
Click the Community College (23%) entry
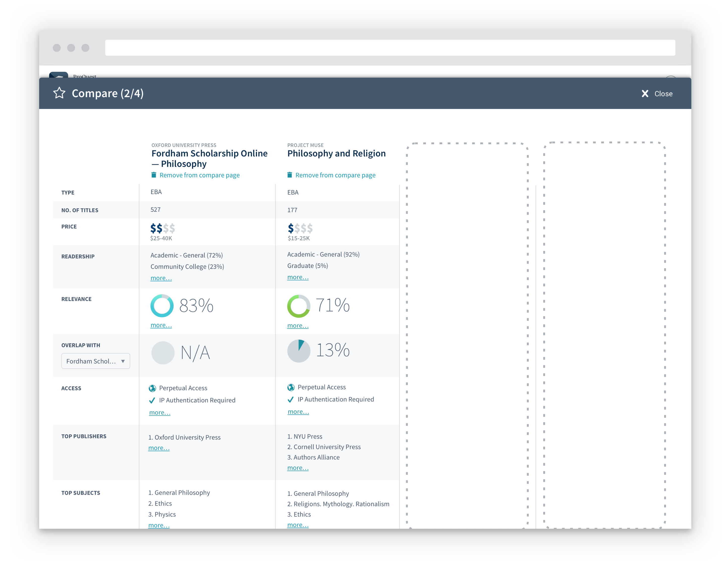click(187, 267)
